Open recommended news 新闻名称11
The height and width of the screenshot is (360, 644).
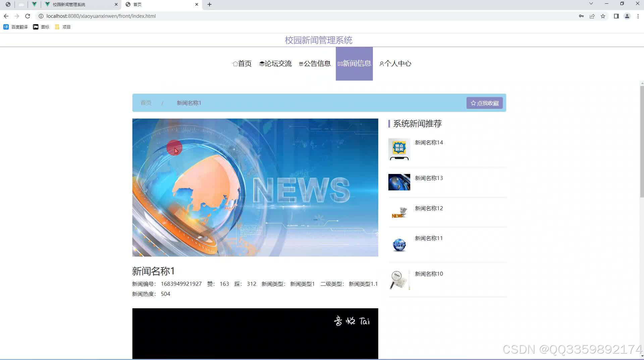point(429,238)
